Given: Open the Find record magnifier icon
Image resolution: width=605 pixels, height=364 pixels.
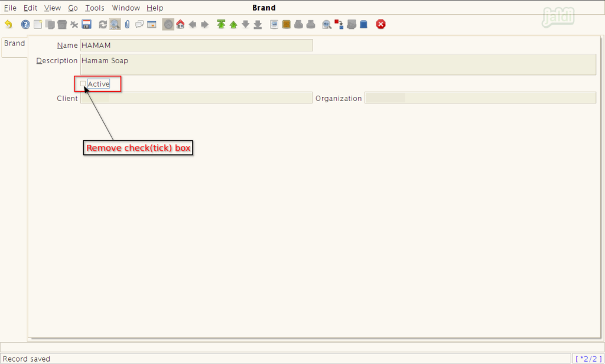Looking at the screenshot, I should tap(115, 24).
